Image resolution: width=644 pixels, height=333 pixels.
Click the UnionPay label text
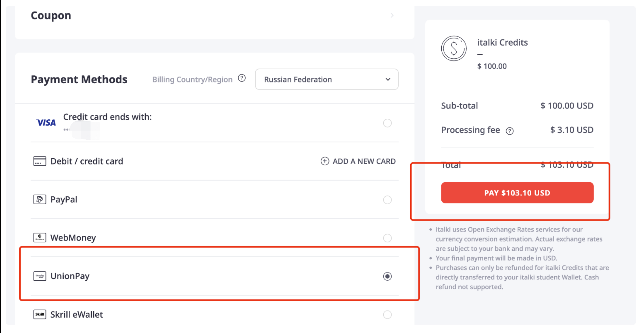pos(70,276)
